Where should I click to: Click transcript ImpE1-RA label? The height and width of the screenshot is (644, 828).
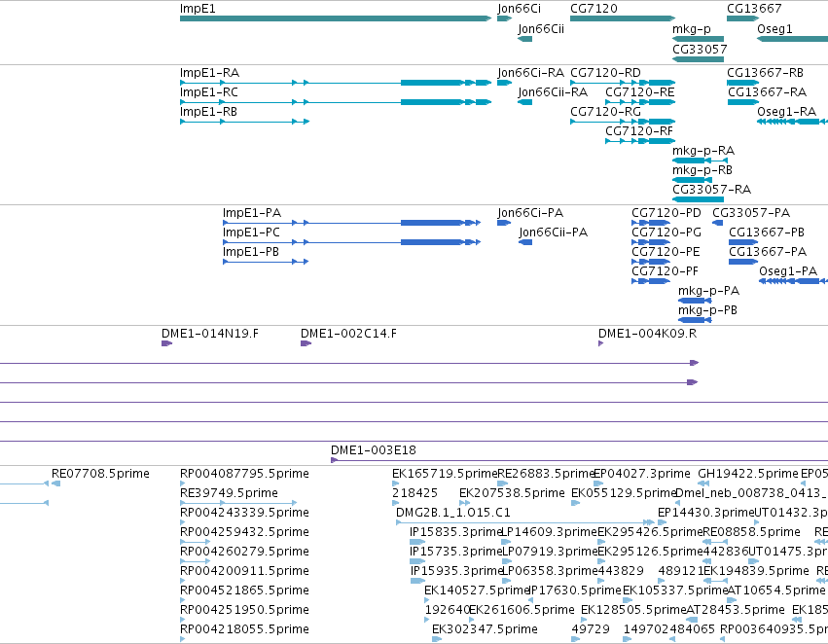[x=209, y=73]
